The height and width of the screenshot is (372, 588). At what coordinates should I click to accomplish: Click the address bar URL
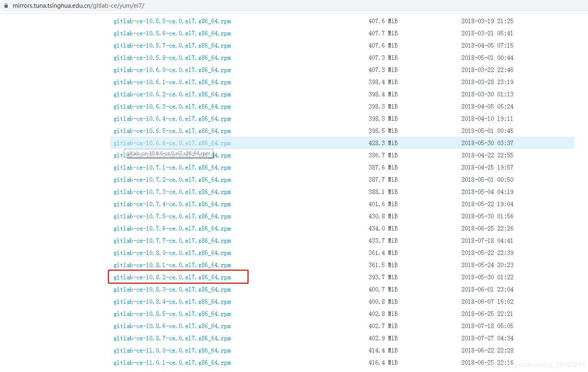click(x=78, y=6)
